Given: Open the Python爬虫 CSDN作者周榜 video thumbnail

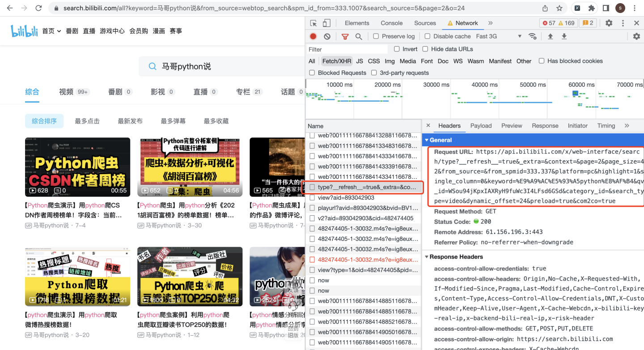Looking at the screenshot, I should point(78,167).
